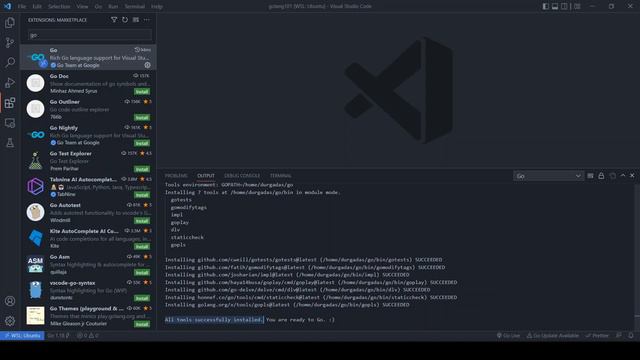This screenshot has width=640, height=360.
Task: Open the Go Outliner extension entry
Action: pyautogui.click(x=88, y=109)
